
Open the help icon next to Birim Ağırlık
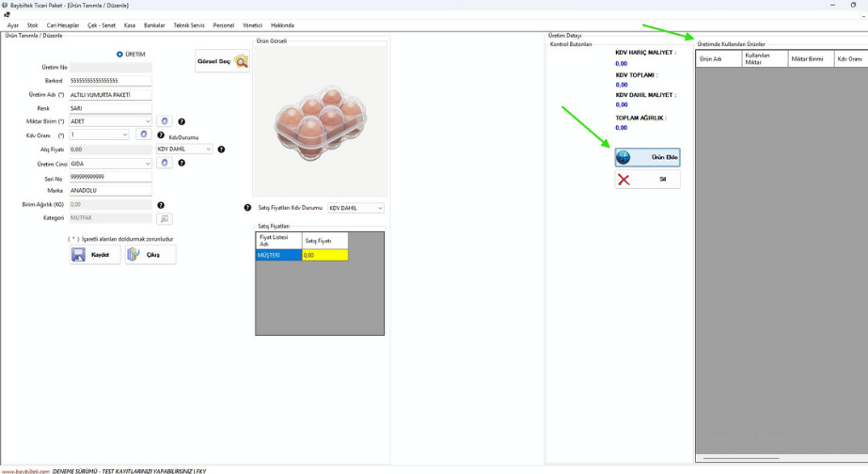pyautogui.click(x=161, y=205)
